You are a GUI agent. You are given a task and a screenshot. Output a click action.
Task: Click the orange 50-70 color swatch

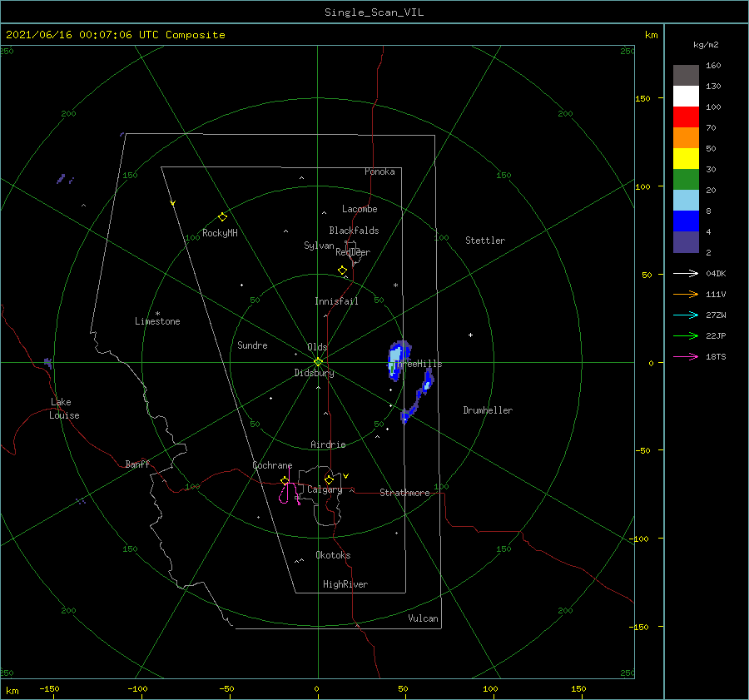coord(686,138)
